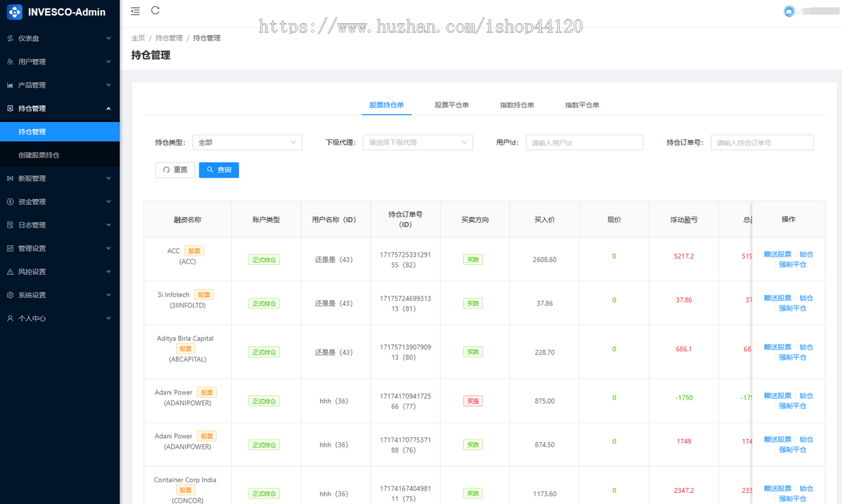Click the 风控设置 warning icon in the sidebar
The image size is (842, 504).
[x=10, y=272]
